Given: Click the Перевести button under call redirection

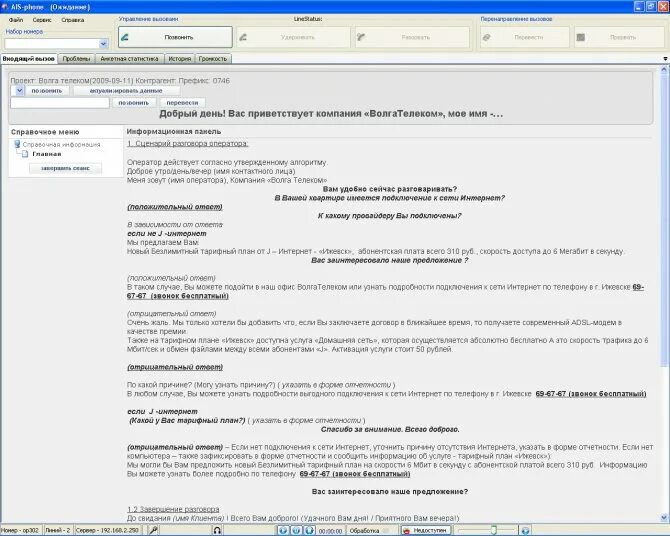Looking at the screenshot, I should tap(525, 37).
